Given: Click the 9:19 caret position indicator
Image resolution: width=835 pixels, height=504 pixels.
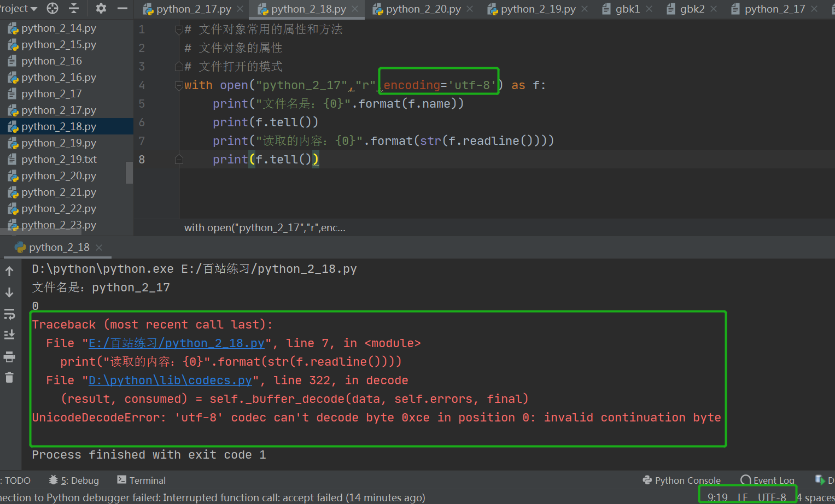Looking at the screenshot, I should pos(717,497).
